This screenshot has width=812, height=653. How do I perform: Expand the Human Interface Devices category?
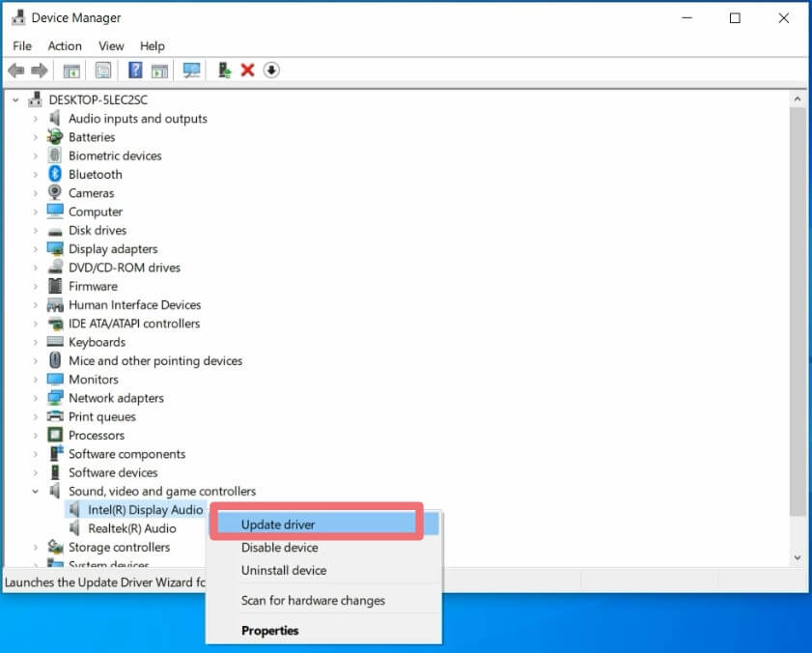tap(35, 304)
